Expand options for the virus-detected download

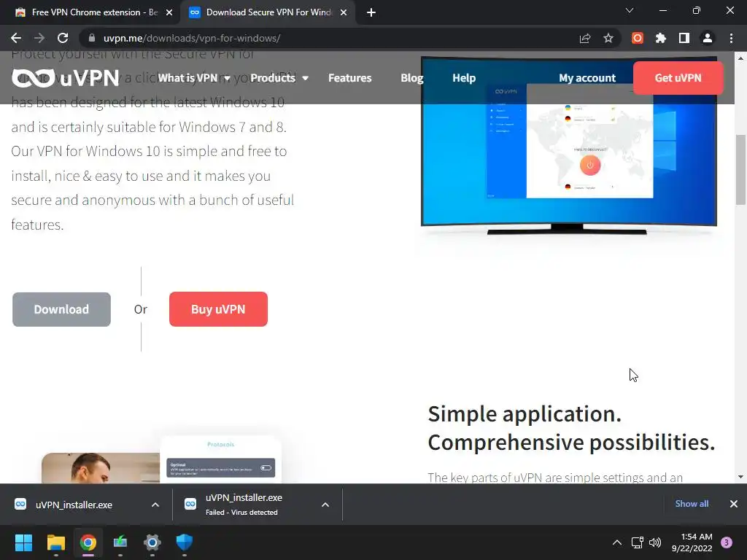pyautogui.click(x=325, y=505)
